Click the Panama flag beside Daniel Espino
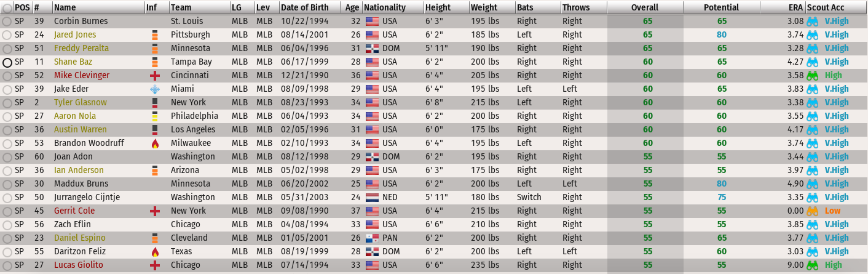This screenshot has height=274, width=868. pos(371,238)
